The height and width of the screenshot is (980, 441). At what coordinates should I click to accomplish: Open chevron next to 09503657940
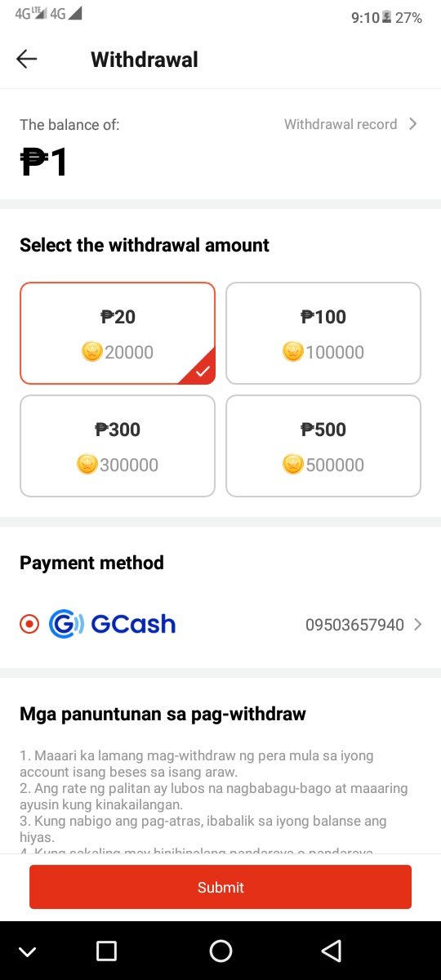coord(417,625)
